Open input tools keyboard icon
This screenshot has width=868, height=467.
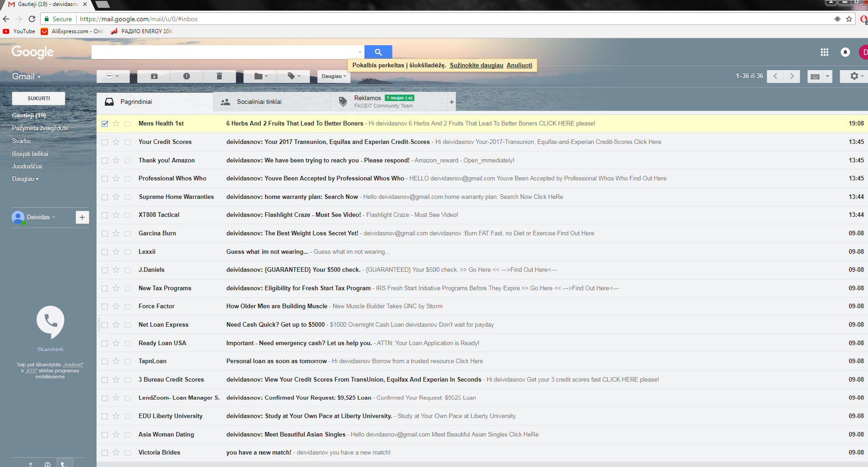[815, 76]
